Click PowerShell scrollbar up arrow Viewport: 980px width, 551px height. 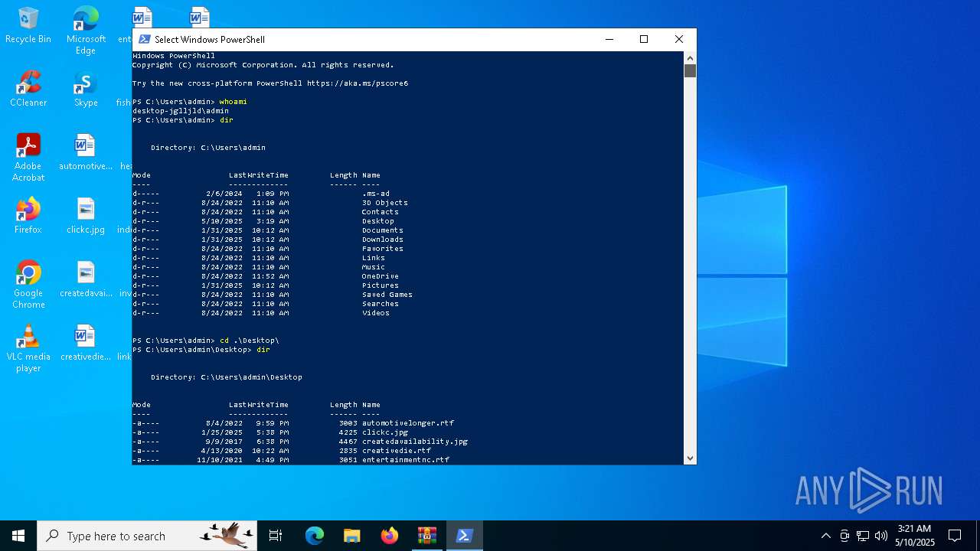pyautogui.click(x=690, y=57)
